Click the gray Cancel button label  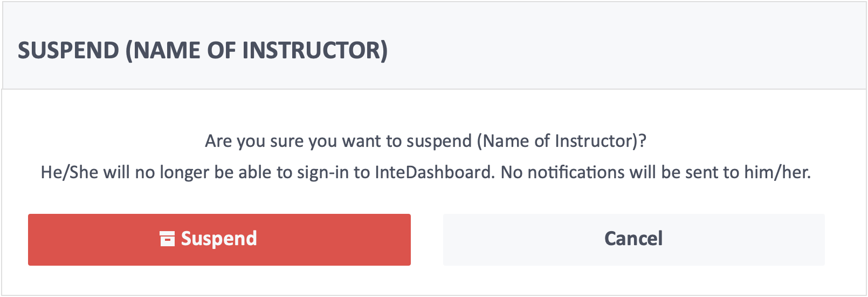coord(633,239)
